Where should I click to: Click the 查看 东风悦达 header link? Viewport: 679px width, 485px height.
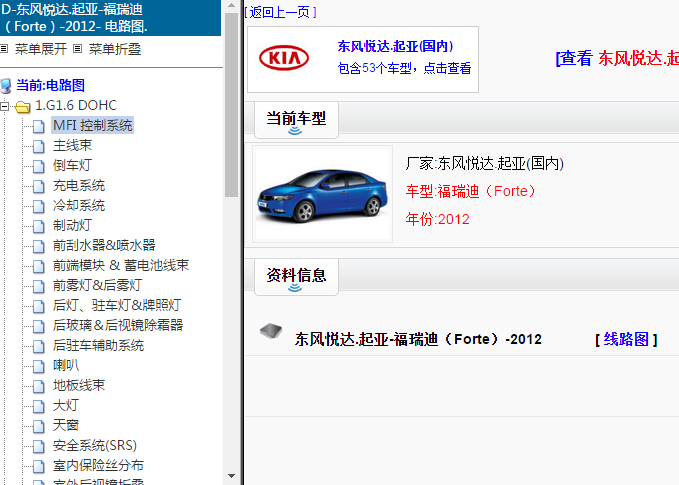(x=618, y=58)
